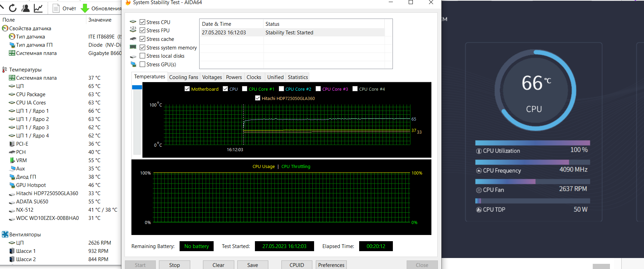Select the CPU IA Cores row

click(x=61, y=102)
